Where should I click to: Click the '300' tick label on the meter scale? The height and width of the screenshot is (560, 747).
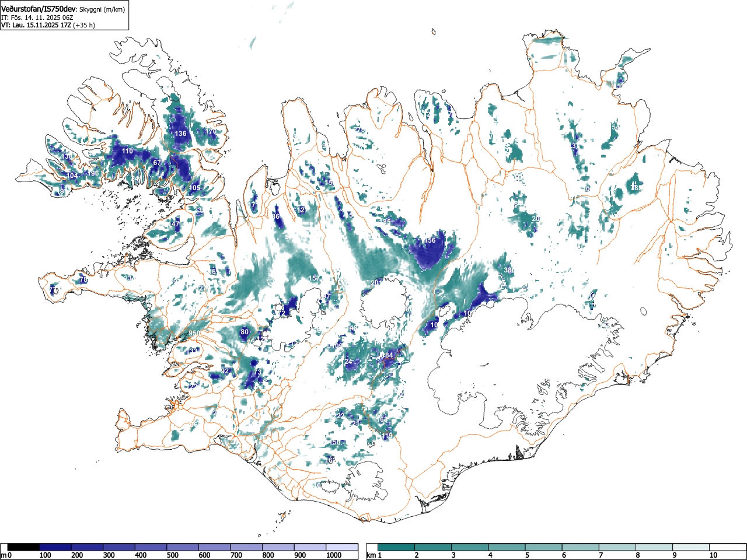109,555
